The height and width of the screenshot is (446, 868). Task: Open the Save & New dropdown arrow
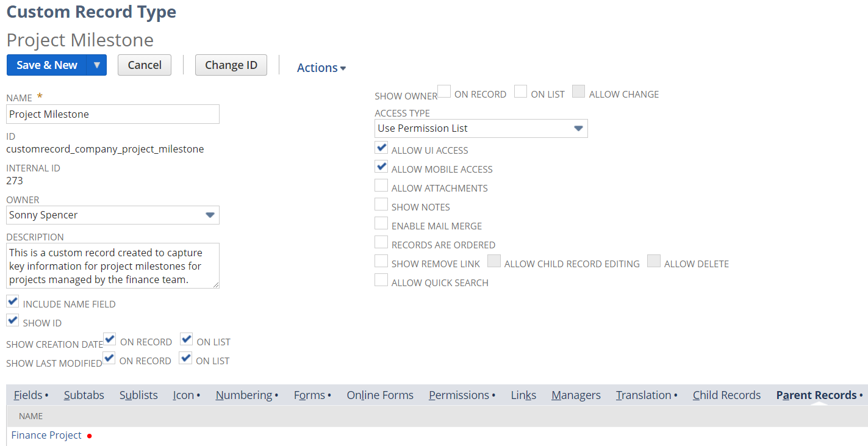[96, 65]
